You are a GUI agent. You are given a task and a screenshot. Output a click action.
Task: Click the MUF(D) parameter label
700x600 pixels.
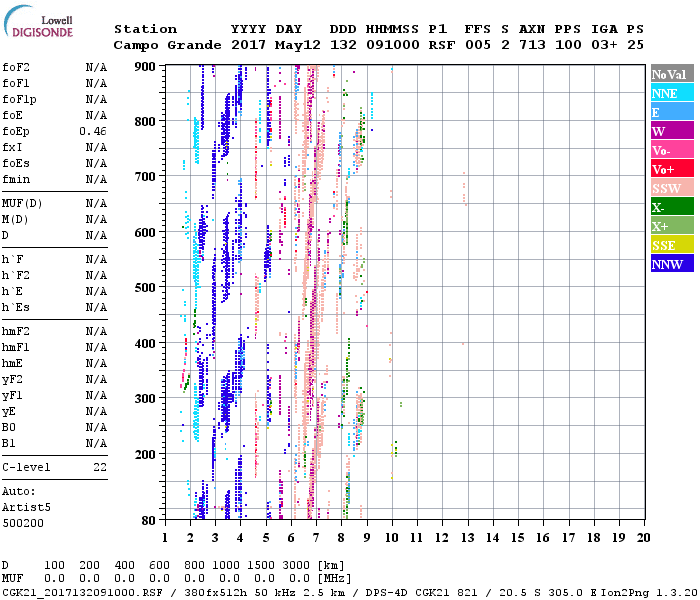pos(22,204)
